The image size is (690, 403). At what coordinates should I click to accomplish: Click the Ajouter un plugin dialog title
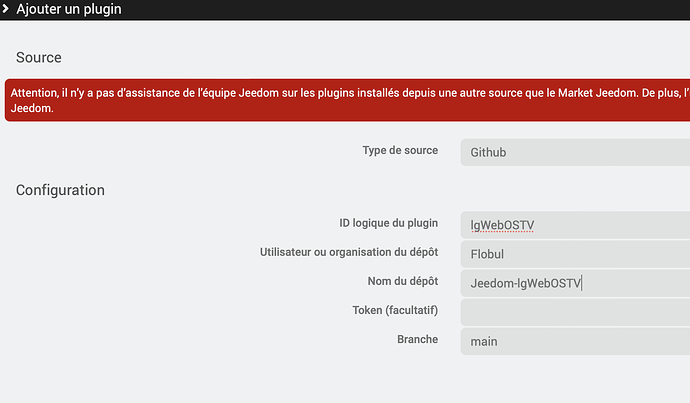click(69, 9)
